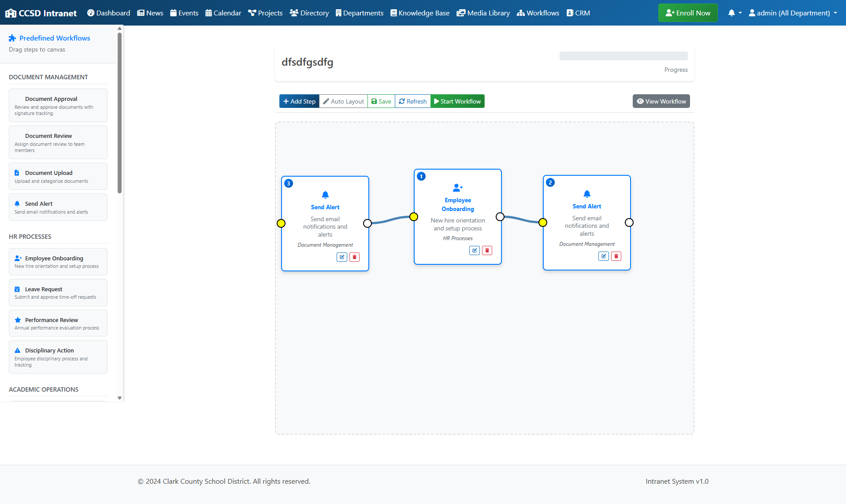Click yellow input connector of Send Alert step 3
The width and height of the screenshot is (846, 504).
pos(281,223)
